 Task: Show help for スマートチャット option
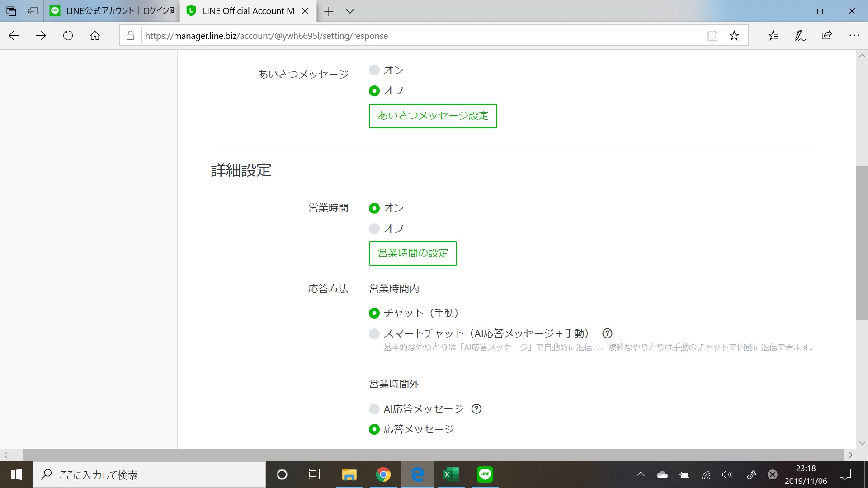click(x=608, y=333)
